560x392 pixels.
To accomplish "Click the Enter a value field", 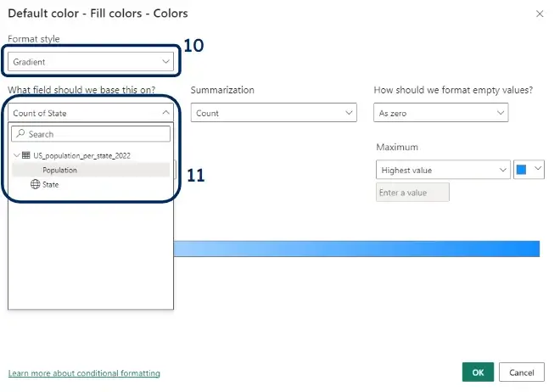I will [x=412, y=193].
